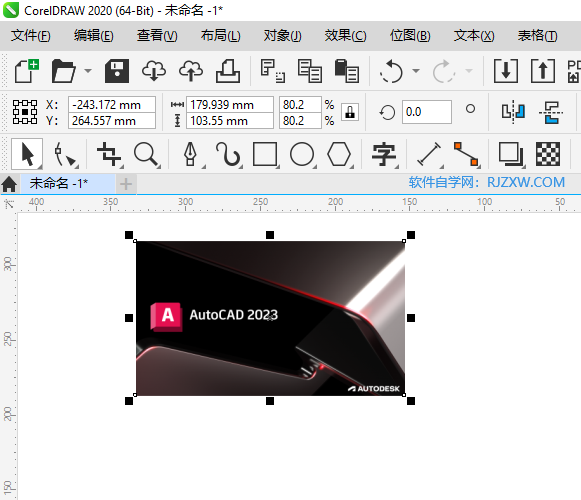Open a file with folder icon
Image resolution: width=581 pixels, height=500 pixels.
click(63, 70)
